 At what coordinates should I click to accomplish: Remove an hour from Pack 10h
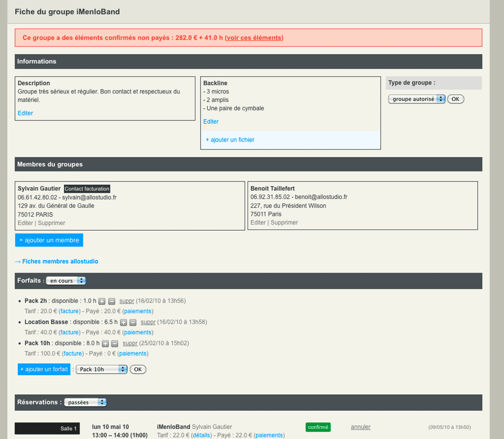[115, 344]
